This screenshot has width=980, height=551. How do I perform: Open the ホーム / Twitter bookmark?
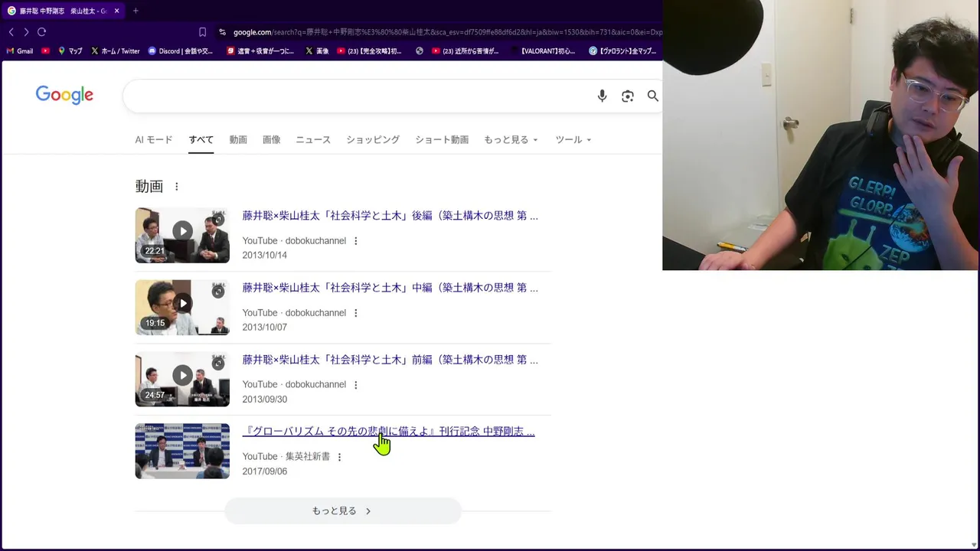coord(116,51)
